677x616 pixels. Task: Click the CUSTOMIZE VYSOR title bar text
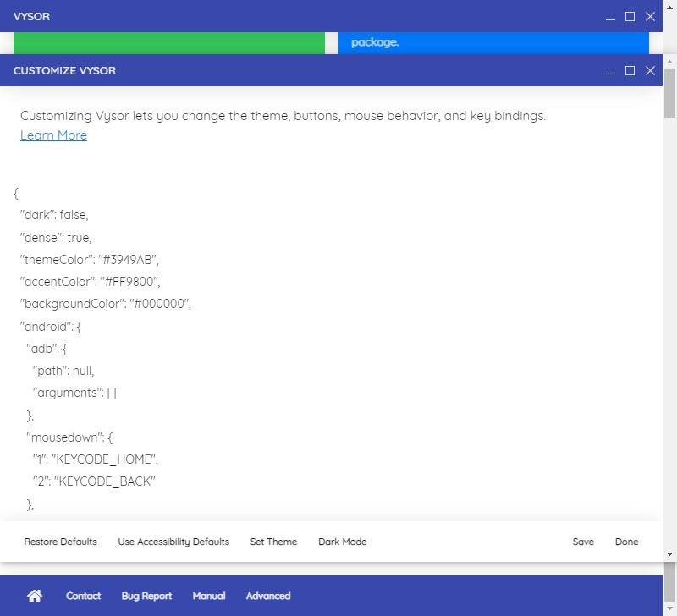pos(65,71)
